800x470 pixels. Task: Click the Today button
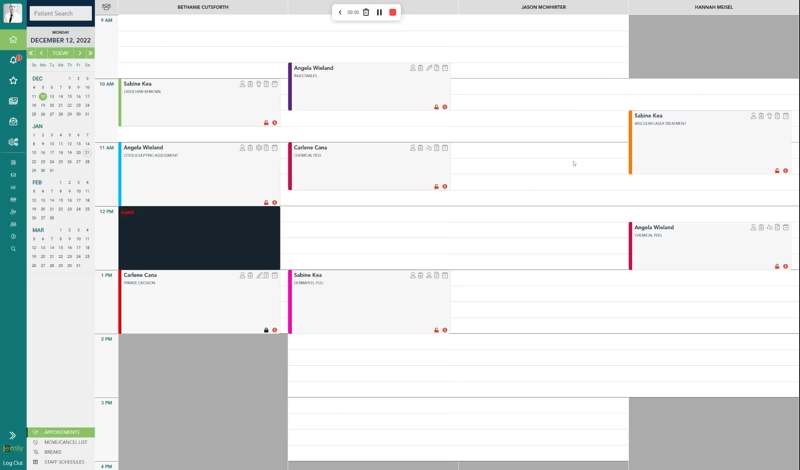(60, 53)
